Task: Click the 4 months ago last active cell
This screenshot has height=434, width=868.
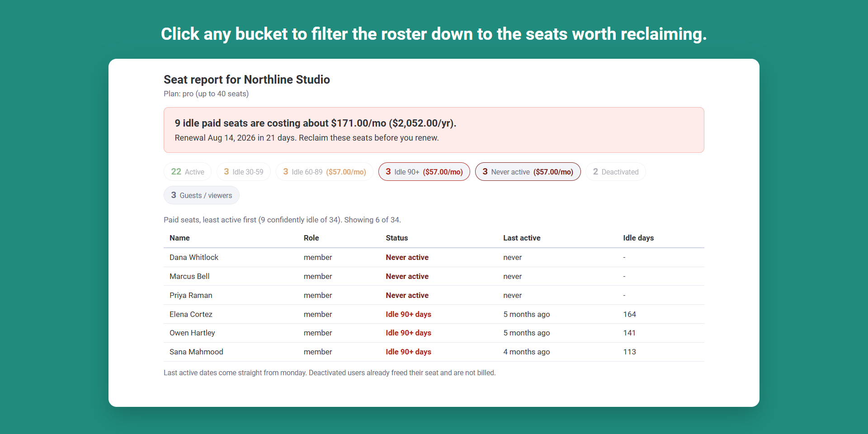Action: (x=527, y=352)
